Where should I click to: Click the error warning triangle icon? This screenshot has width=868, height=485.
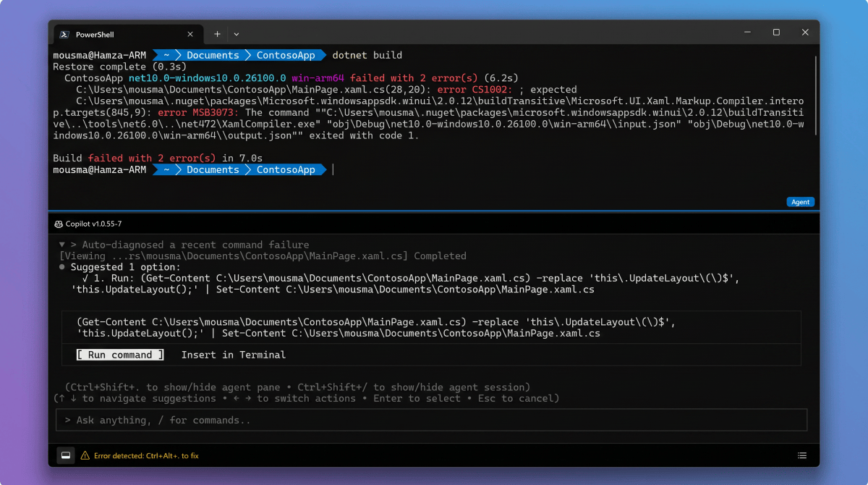coord(85,456)
